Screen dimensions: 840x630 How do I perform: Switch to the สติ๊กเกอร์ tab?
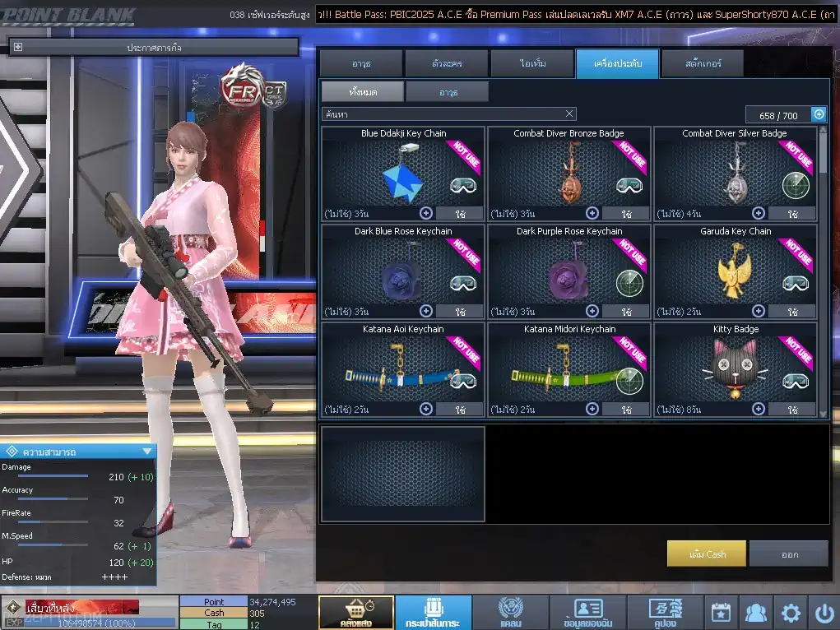coord(703,63)
